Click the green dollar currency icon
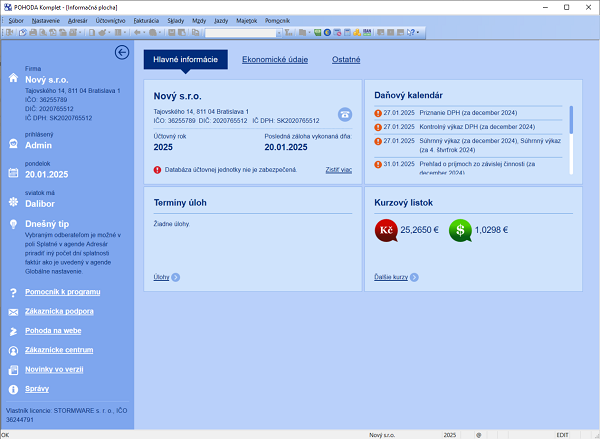 461,230
